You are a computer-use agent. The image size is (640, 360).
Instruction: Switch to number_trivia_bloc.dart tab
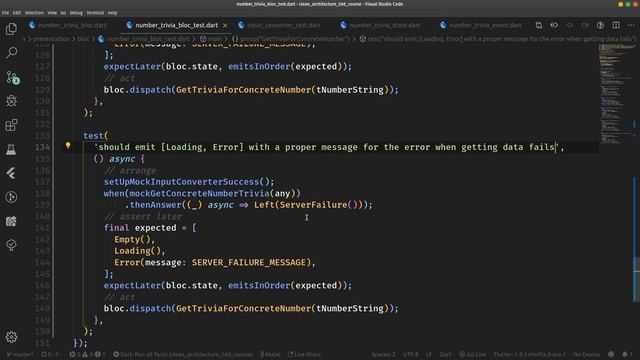point(68,25)
